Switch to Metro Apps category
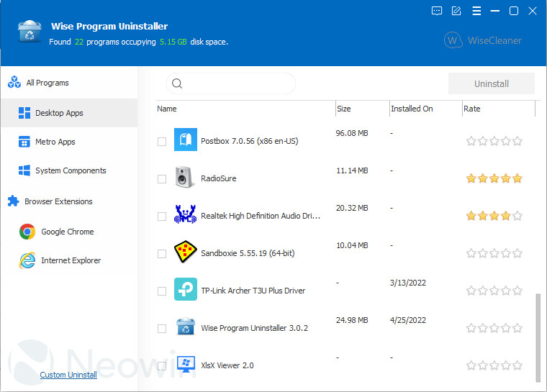547x392 pixels. (55, 142)
